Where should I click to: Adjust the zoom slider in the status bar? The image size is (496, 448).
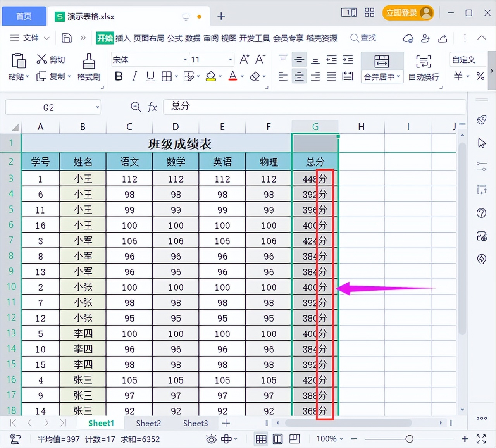tap(410, 439)
